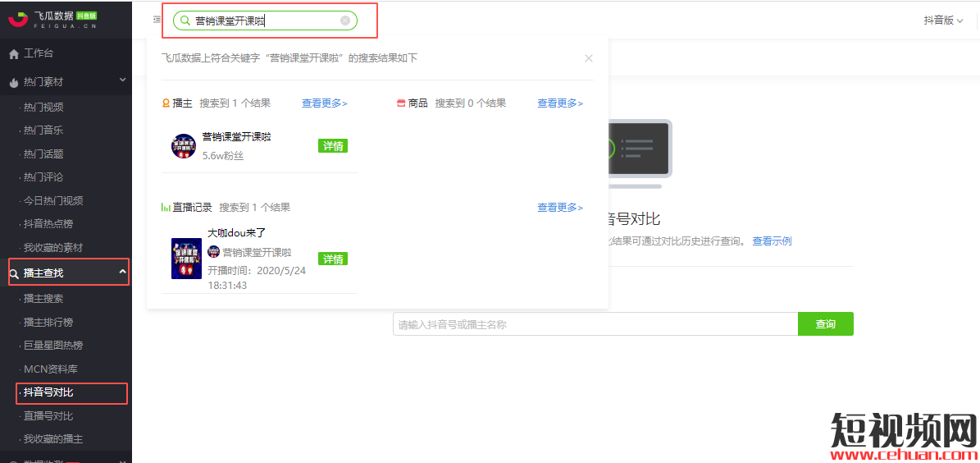Click the Feigua Data logo
The height and width of the screenshot is (463, 980).
[52, 18]
